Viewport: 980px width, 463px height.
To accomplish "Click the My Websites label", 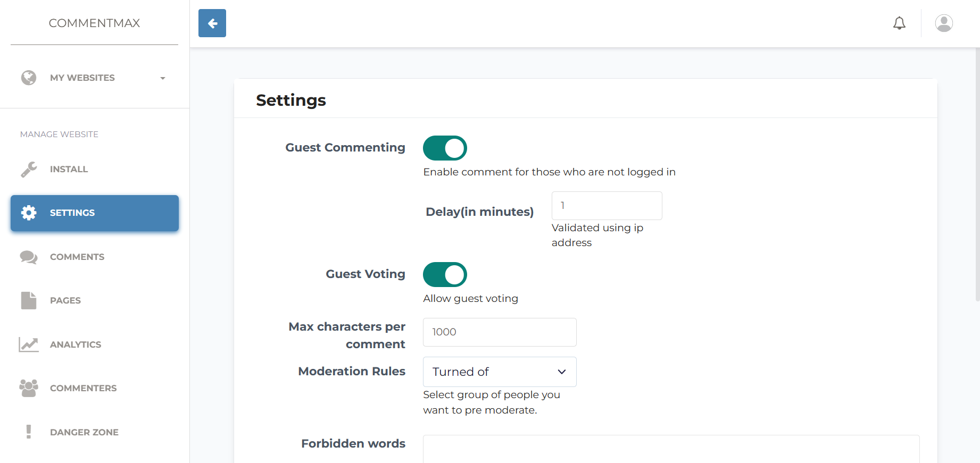I will click(82, 78).
